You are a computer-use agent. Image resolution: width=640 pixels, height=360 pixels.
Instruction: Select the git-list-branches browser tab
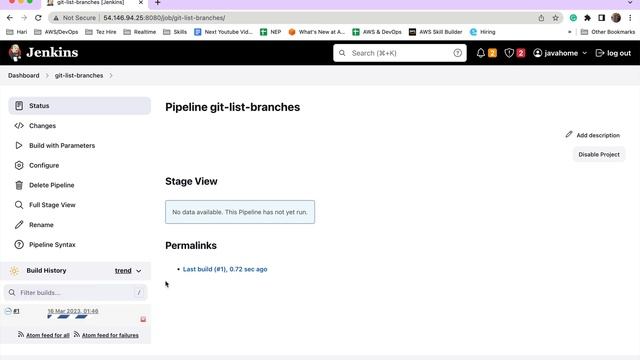click(x=94, y=3)
